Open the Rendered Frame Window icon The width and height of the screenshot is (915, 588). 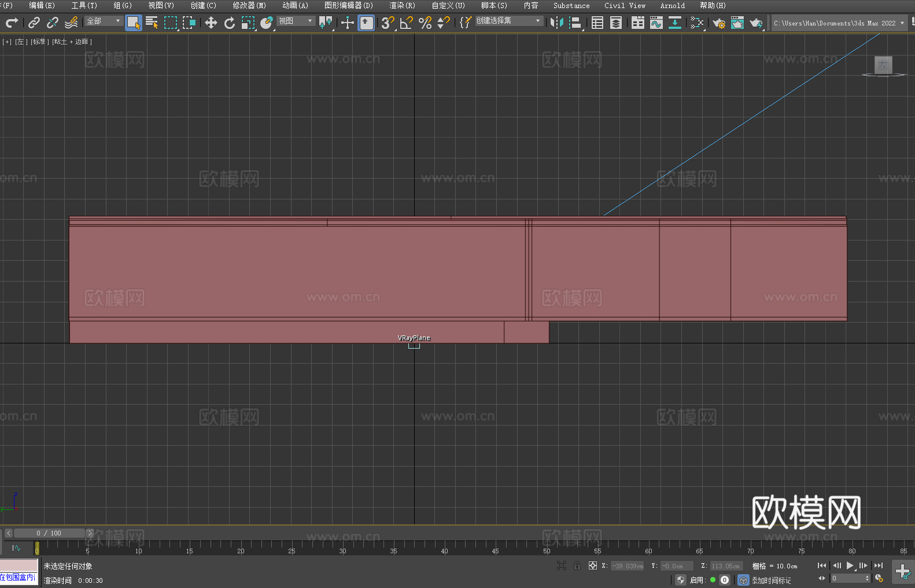737,23
